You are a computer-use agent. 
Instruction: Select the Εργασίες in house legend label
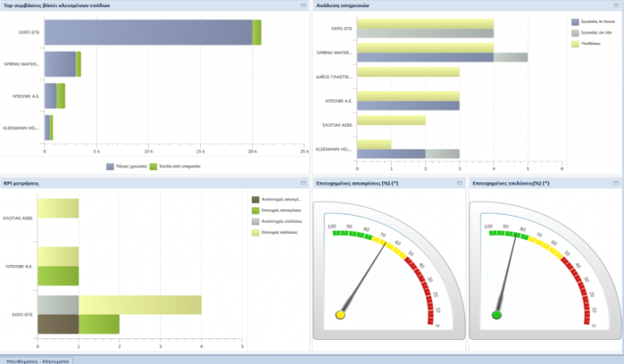point(597,22)
